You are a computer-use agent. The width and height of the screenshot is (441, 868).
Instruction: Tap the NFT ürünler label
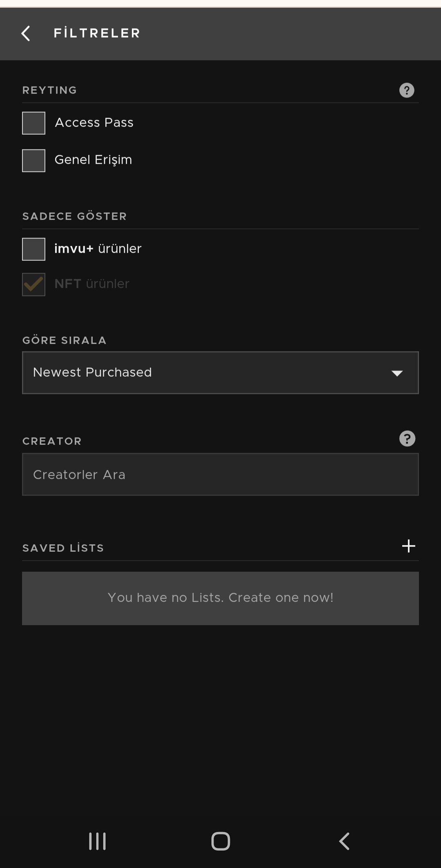[x=92, y=284]
